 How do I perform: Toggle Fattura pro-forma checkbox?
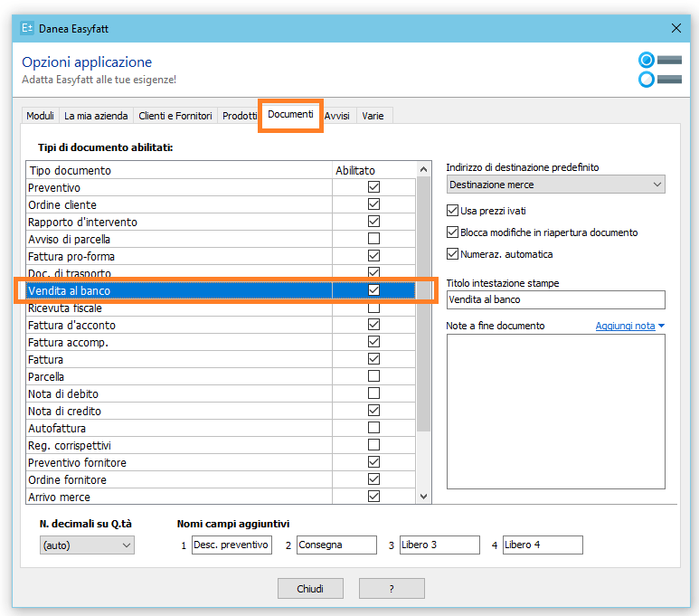[373, 256]
